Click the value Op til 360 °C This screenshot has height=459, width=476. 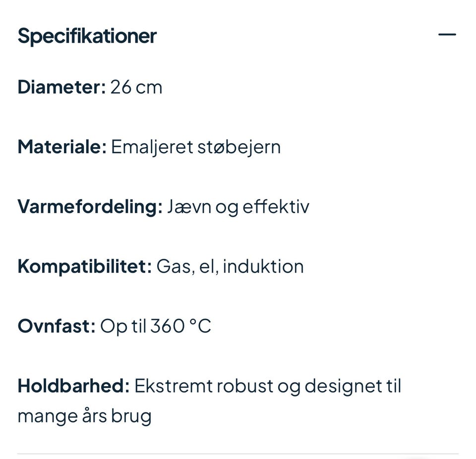pos(156,326)
